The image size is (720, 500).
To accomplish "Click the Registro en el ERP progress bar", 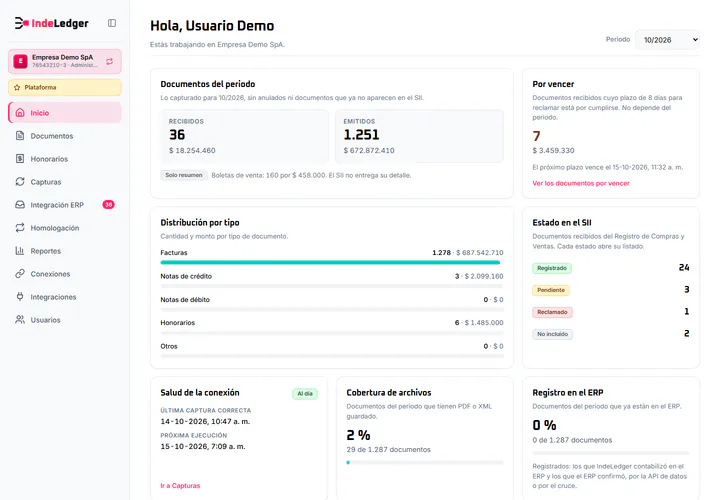I will [x=611, y=453].
